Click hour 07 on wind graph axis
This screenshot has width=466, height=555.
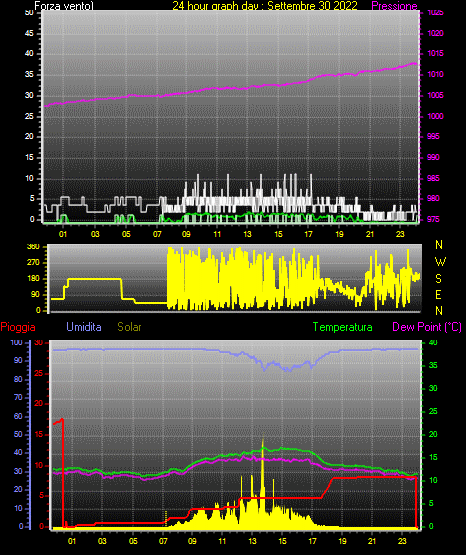[x=157, y=234]
